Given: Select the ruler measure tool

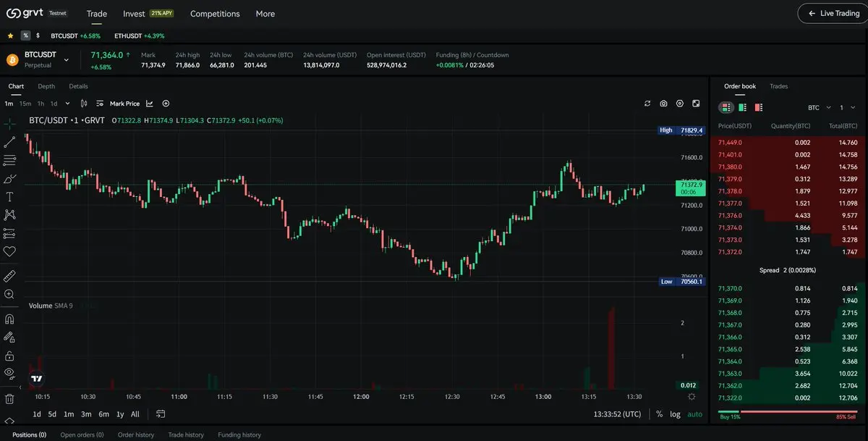Looking at the screenshot, I should point(9,276).
